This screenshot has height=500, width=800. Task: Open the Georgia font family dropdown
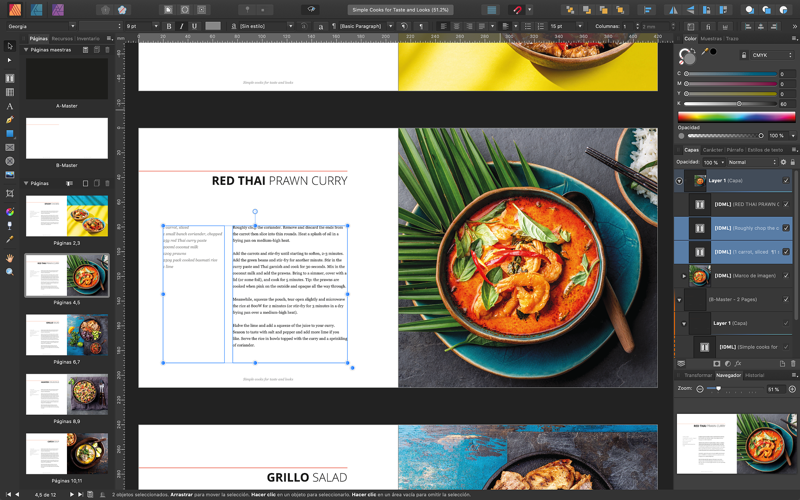click(38, 26)
